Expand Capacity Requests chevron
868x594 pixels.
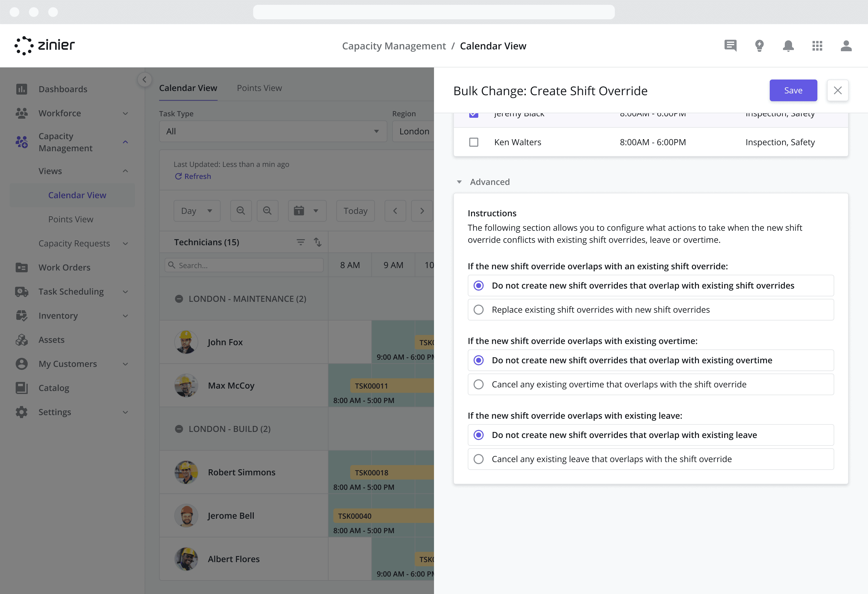point(125,243)
